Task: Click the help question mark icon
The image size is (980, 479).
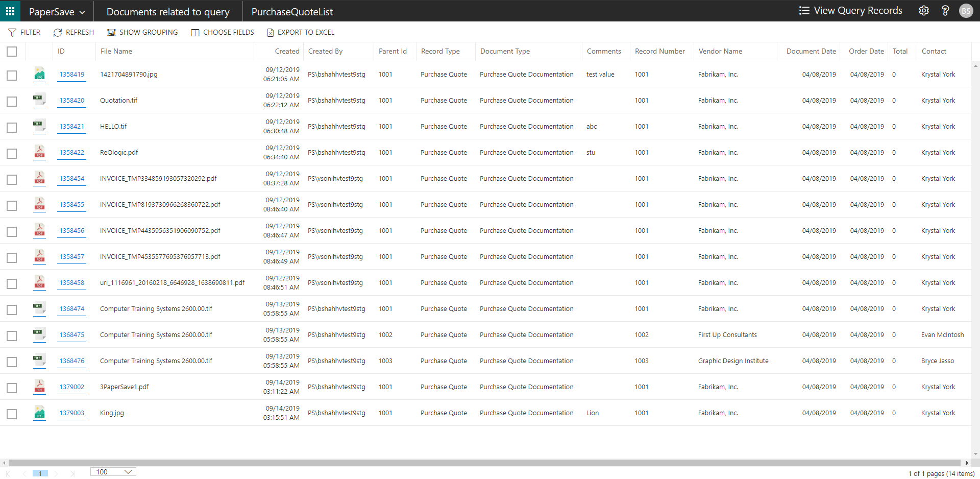Action: point(945,11)
